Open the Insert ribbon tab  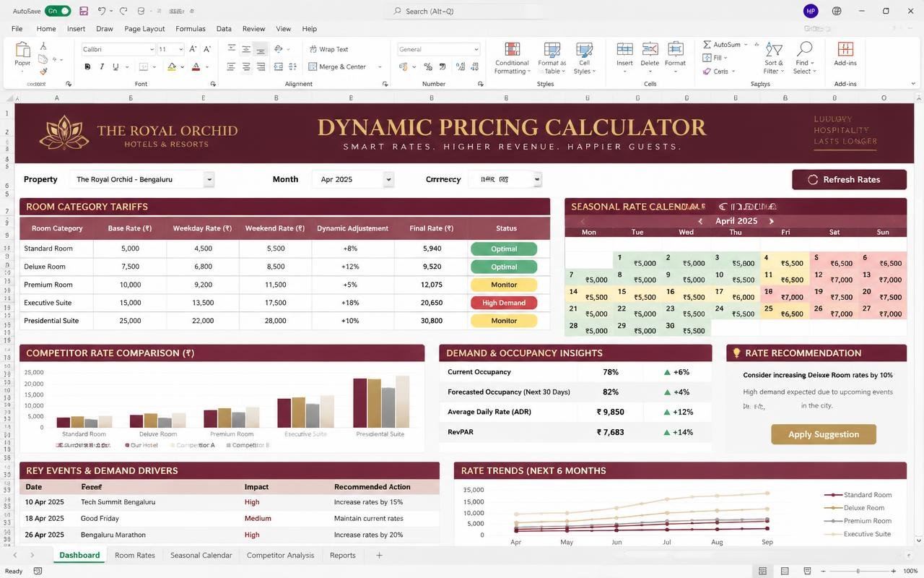[x=76, y=29]
